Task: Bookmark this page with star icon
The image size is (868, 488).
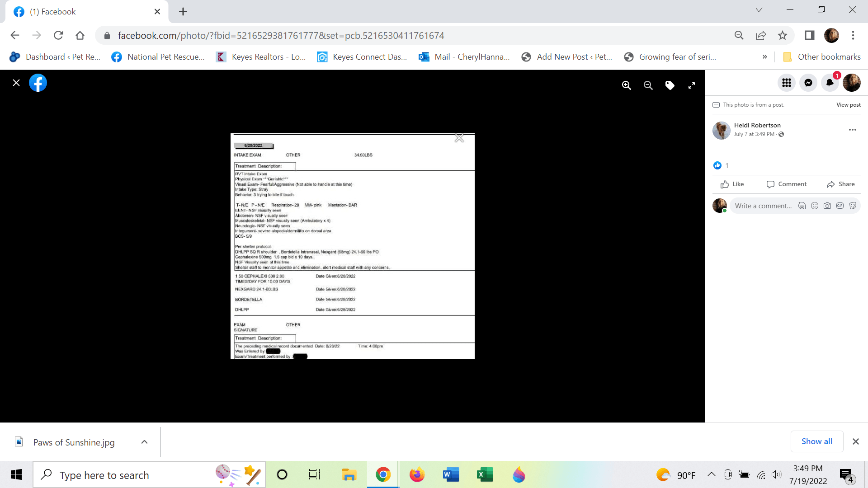Action: [783, 35]
